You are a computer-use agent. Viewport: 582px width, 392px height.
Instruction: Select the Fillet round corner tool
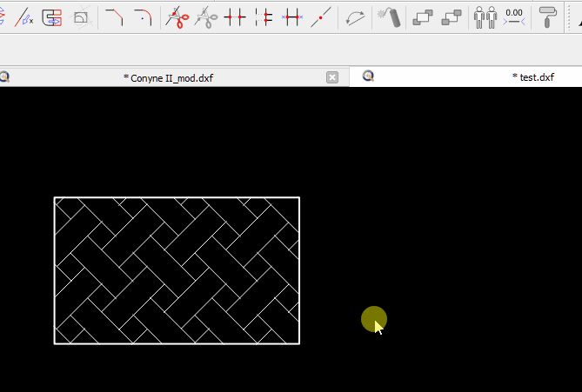[x=143, y=16]
